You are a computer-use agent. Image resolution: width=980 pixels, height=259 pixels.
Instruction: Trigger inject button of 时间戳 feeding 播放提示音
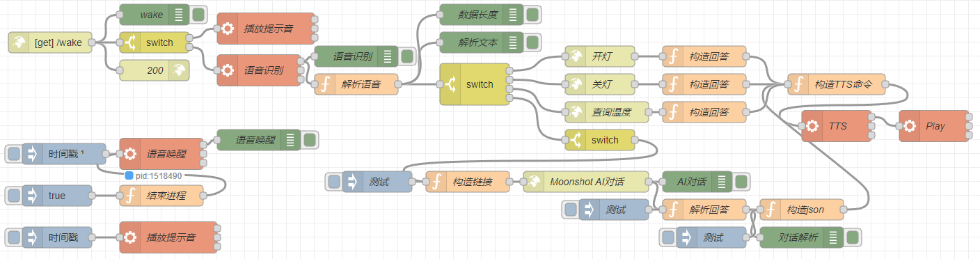13,237
